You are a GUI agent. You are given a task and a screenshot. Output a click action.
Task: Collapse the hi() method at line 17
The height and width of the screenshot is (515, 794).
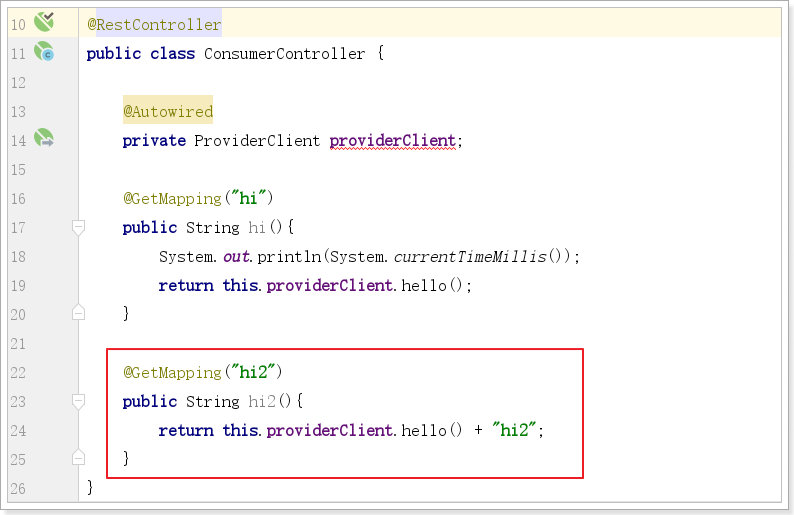point(78,227)
